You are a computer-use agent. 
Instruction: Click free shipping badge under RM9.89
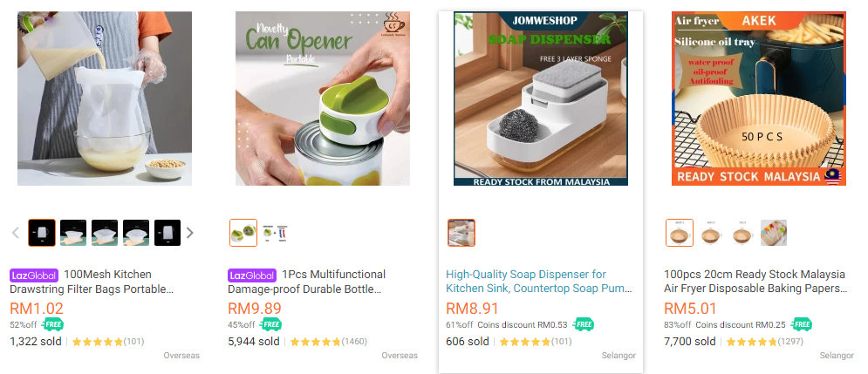point(270,324)
